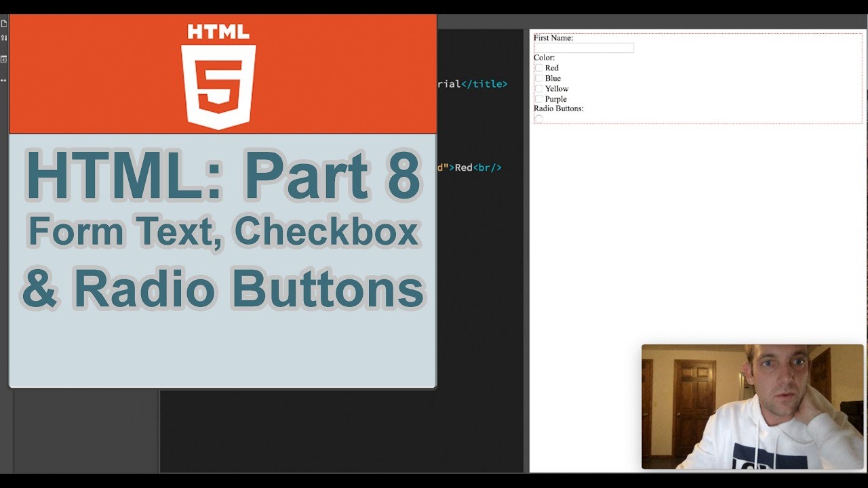868x488 pixels.
Task: Click the 'Radio Buttons:' label
Action: click(x=559, y=108)
